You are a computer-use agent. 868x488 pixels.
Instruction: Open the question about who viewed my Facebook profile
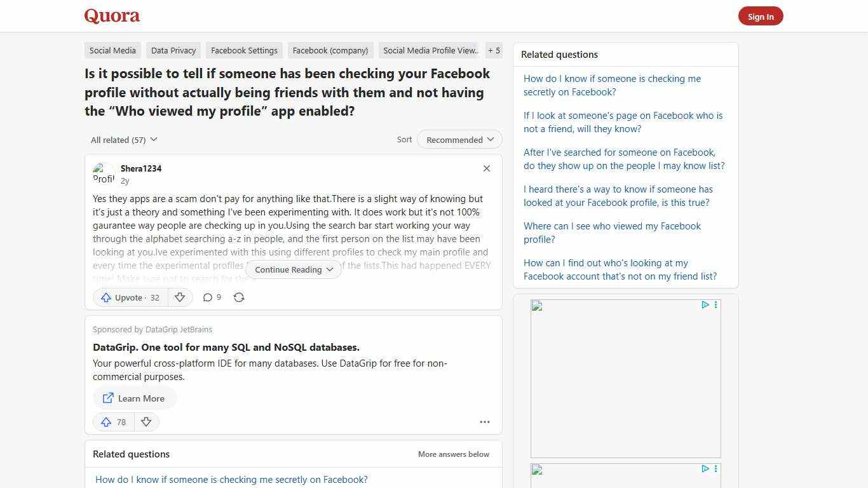coord(611,233)
